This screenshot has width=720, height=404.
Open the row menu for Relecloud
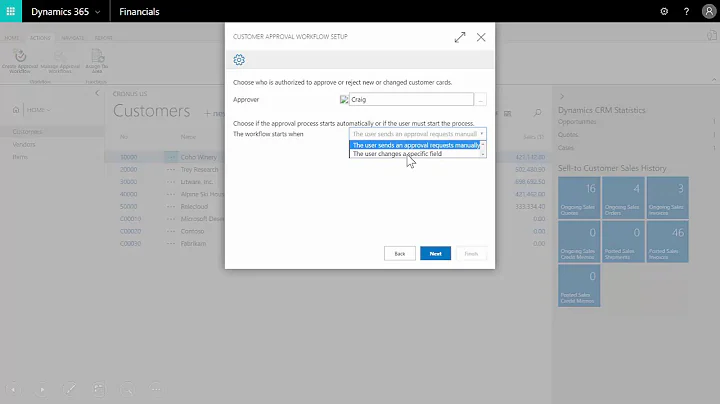click(x=171, y=207)
